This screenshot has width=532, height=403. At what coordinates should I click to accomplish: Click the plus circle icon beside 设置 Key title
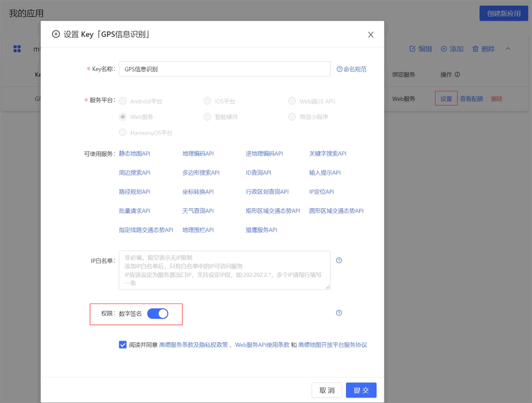coord(56,34)
